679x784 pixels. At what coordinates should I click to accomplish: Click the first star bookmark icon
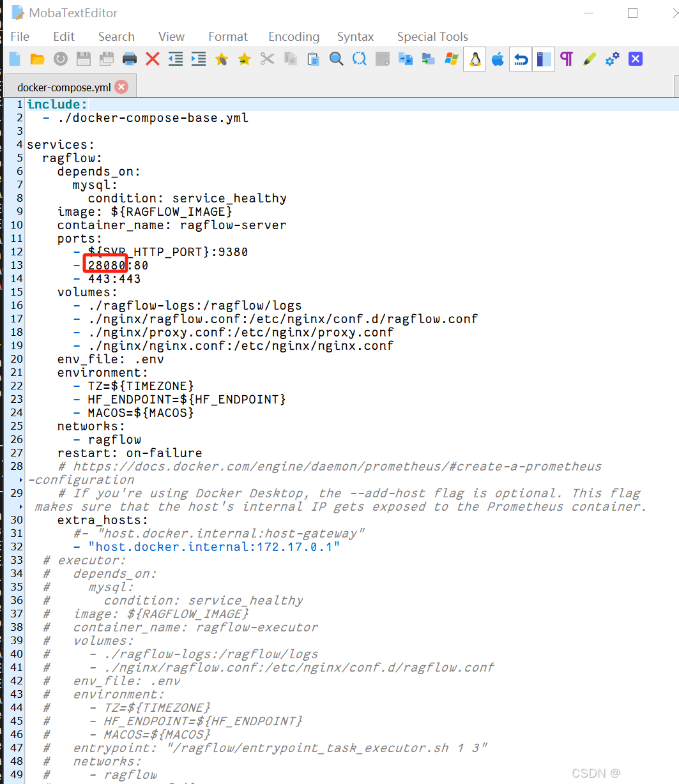click(222, 59)
